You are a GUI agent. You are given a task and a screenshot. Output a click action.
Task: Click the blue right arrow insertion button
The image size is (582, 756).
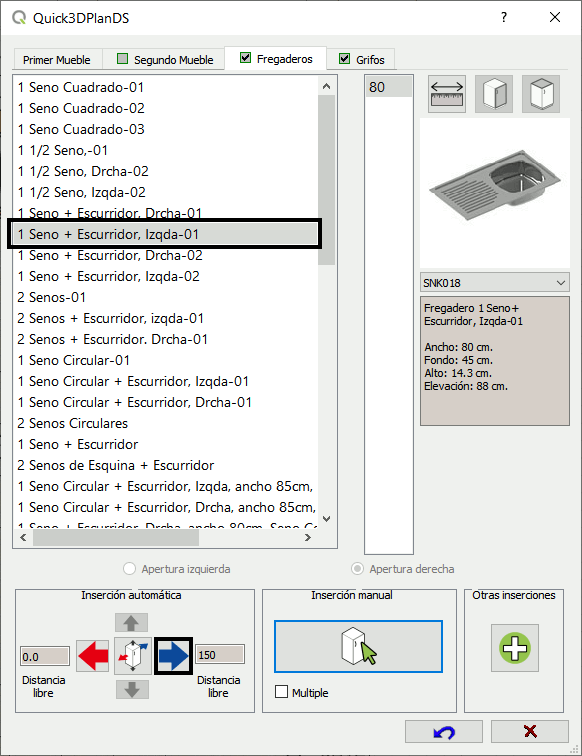pos(174,656)
